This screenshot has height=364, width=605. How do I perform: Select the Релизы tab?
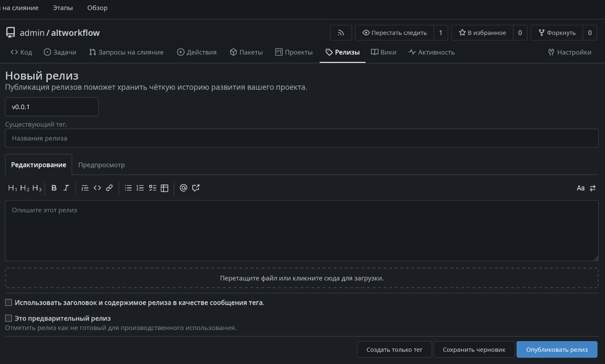click(x=342, y=52)
